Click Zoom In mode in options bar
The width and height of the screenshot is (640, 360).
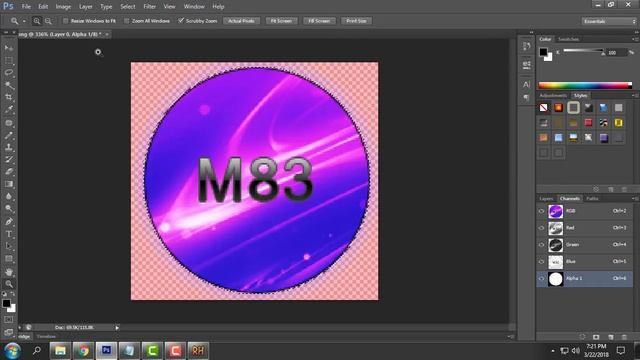(37, 21)
